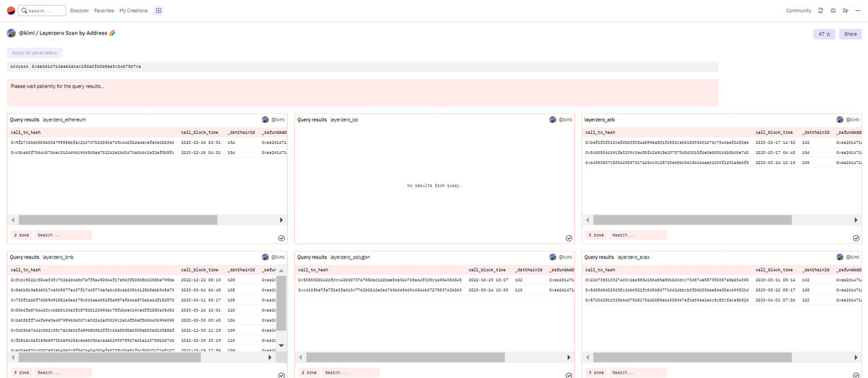Image resolution: width=868 pixels, height=378 pixels.
Task: Click the right scroll arrow in layerzero_avax table
Action: [857, 357]
